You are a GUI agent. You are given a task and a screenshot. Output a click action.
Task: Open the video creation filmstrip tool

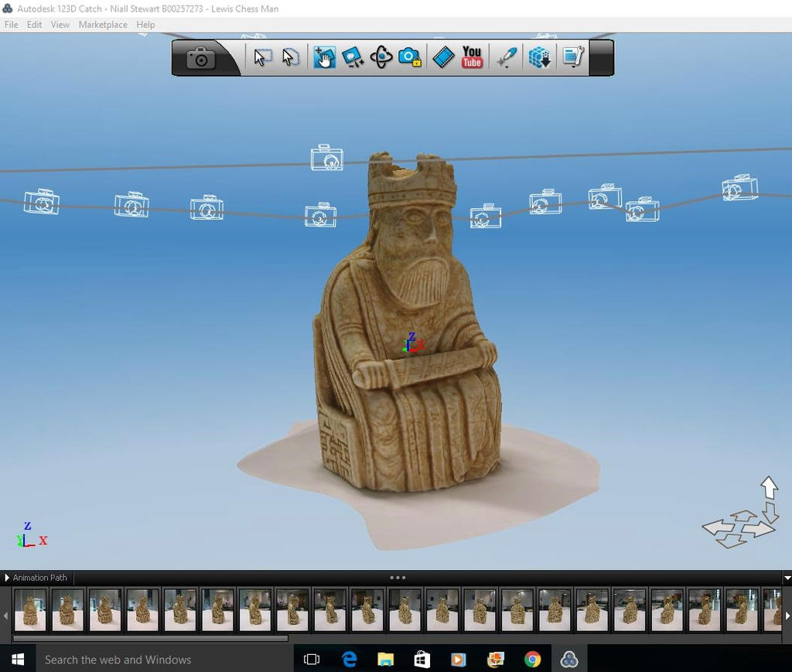tap(442, 56)
